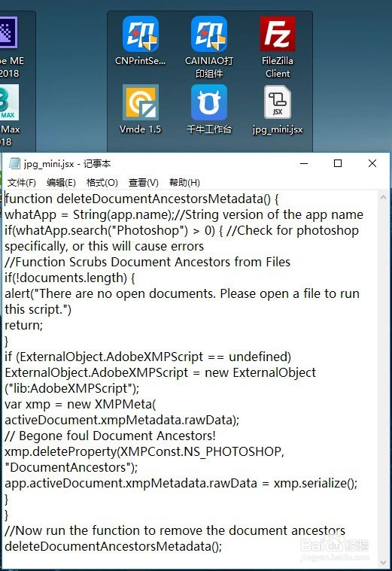The width and height of the screenshot is (392, 571).
Task: Click the '//Function Scrubs Document Ancestors from Files' comment
Action: (147, 262)
